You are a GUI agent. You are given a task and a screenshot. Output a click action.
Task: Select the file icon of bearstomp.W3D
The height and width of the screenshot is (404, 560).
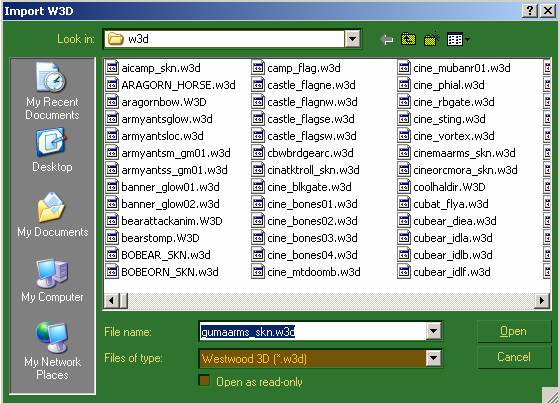(112, 238)
